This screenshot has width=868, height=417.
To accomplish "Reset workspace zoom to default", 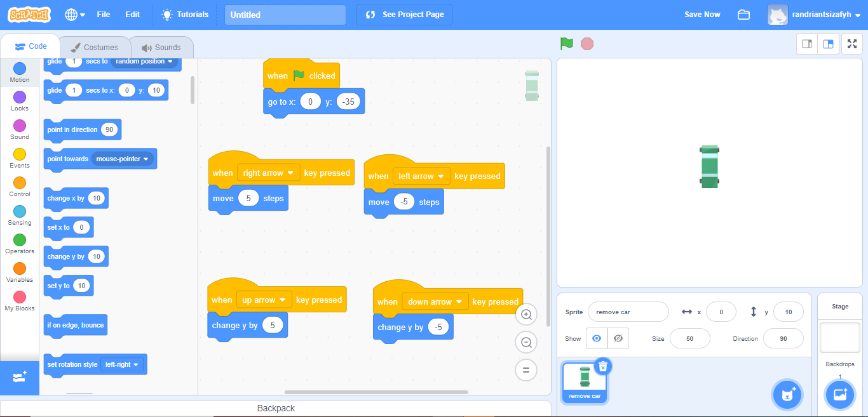I will (x=526, y=370).
